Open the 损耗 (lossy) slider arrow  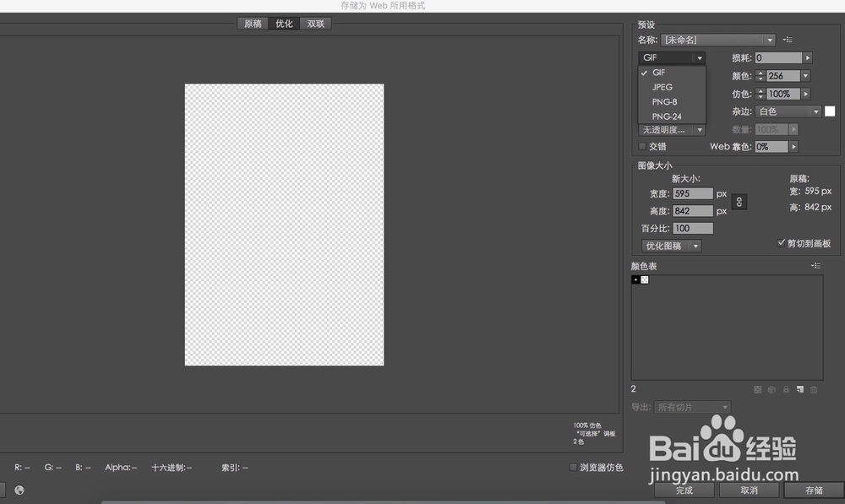tap(807, 57)
